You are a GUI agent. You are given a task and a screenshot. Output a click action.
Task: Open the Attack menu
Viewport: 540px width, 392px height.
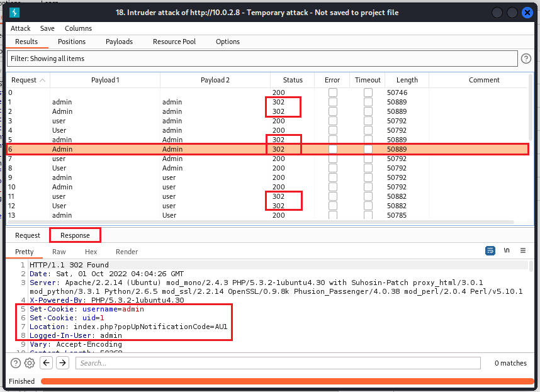point(20,28)
